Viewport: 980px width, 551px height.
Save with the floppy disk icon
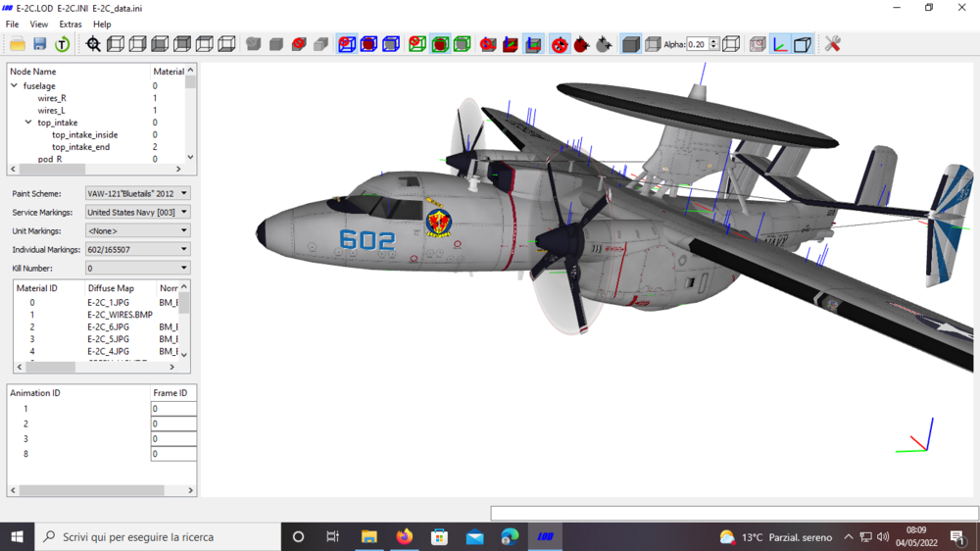[x=40, y=44]
